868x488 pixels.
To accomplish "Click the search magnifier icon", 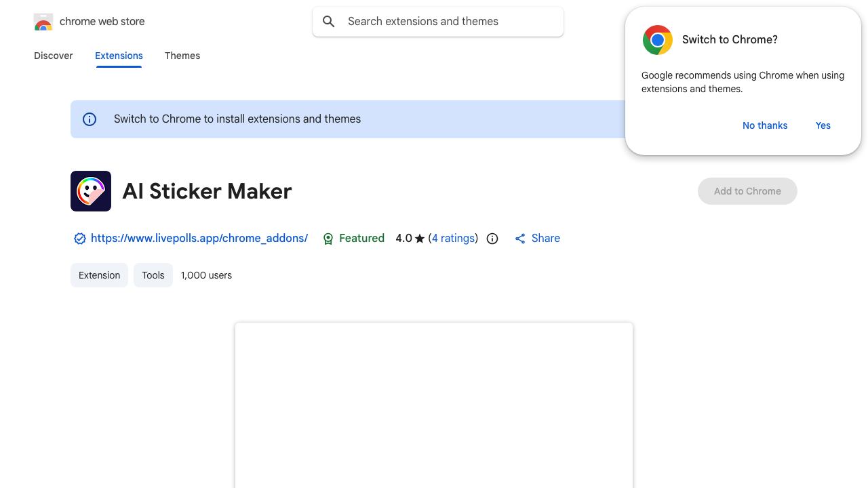I will (x=329, y=22).
